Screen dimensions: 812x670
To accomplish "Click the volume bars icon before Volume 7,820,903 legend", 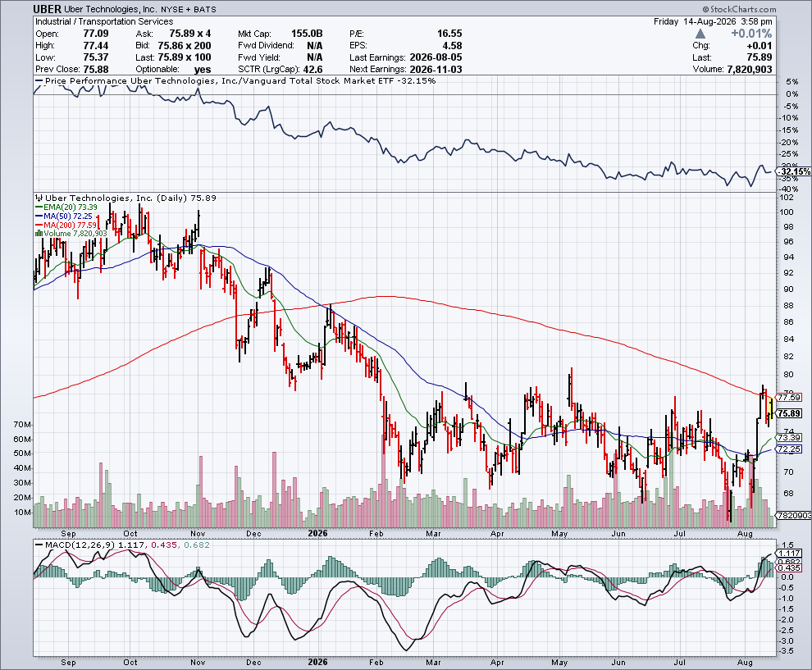I will [x=39, y=234].
